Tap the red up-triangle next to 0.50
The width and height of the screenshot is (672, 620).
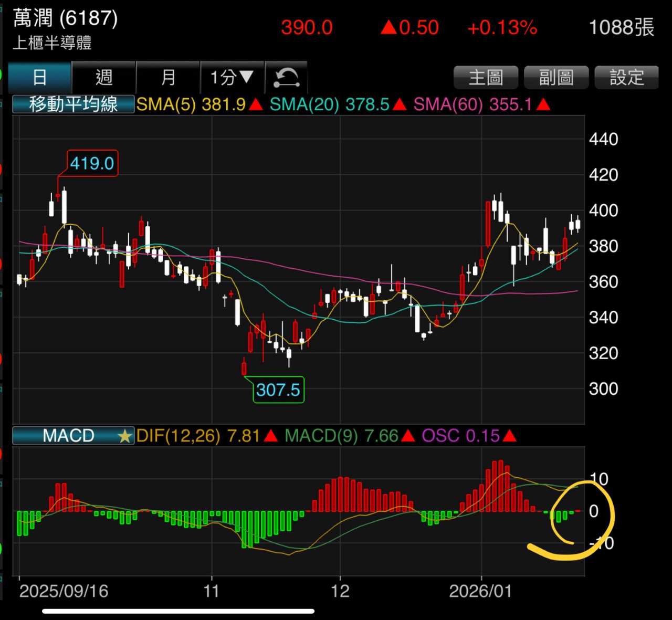388,27
